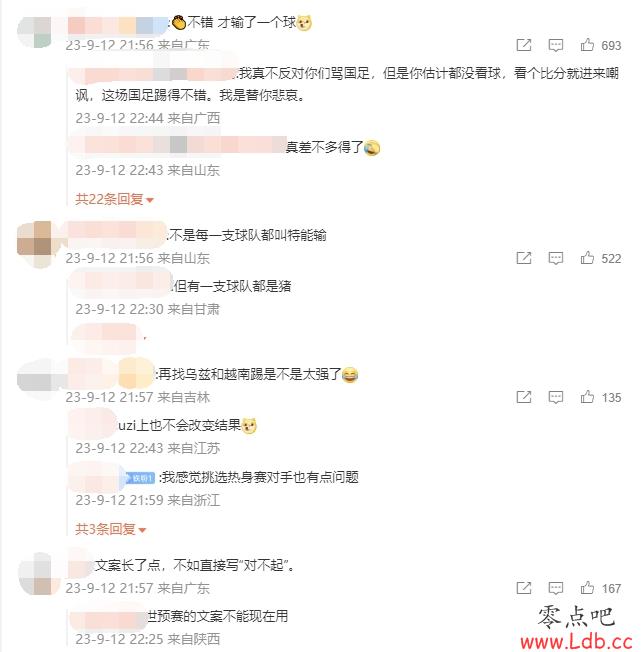Like the comment with 693 likes
The image size is (642, 652).
pos(587,44)
